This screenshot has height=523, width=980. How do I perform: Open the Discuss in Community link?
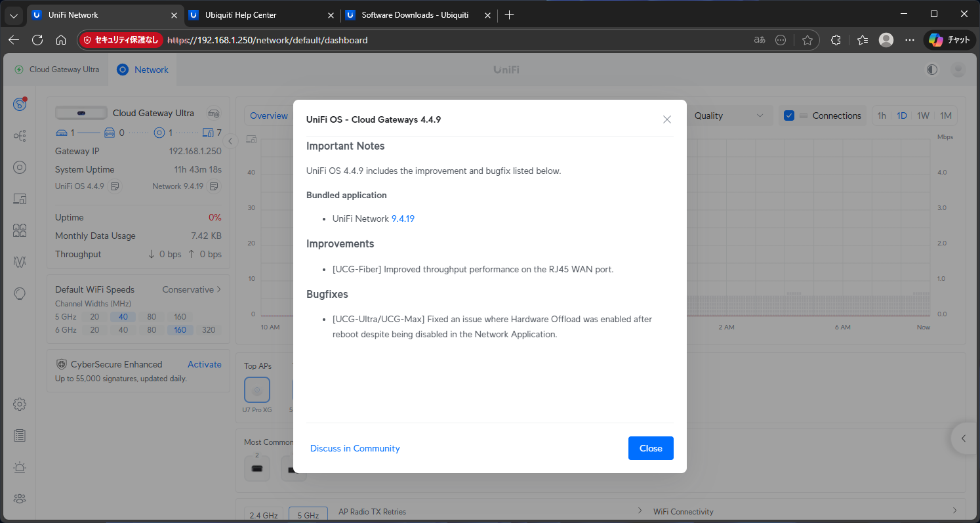355,448
